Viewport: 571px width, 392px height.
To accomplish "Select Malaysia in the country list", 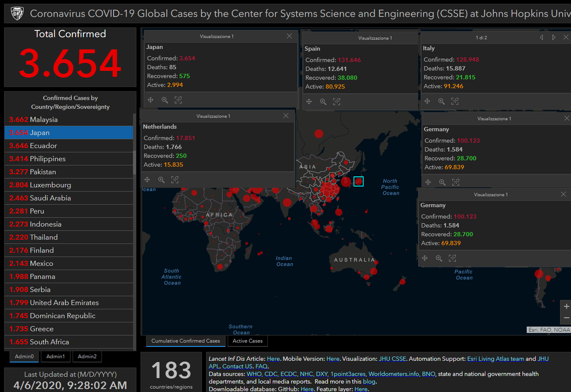I will coord(69,120).
